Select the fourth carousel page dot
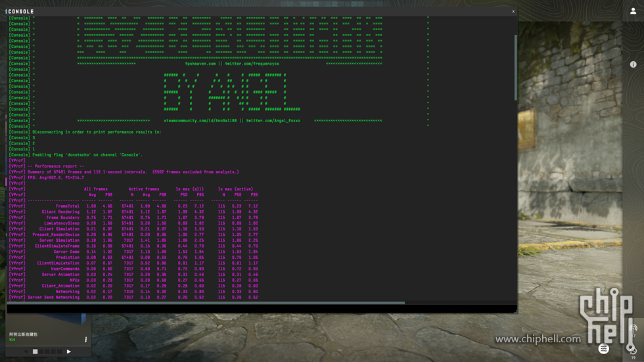The height and width of the screenshot is (362, 644). click(x=53, y=351)
